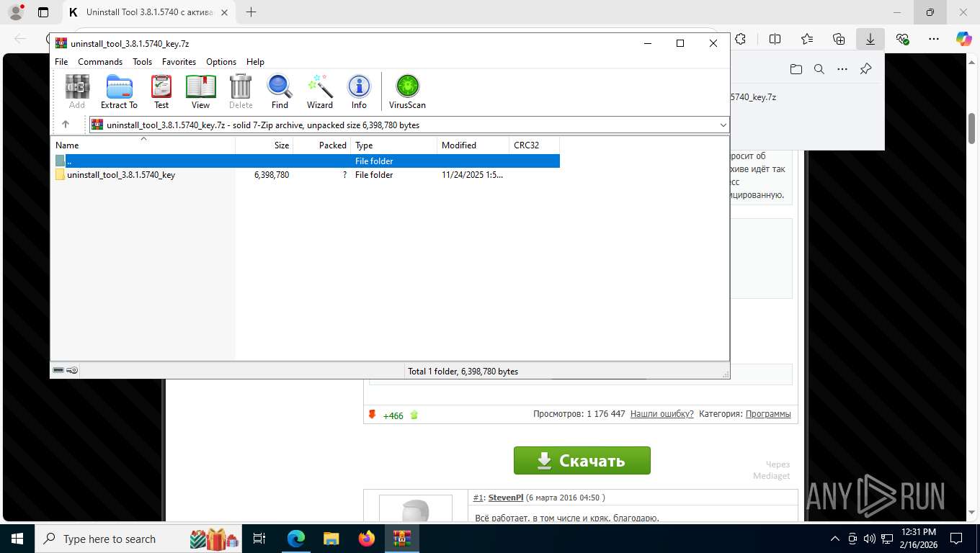Open Edge downloads icon
Screen dimensions: 980x553
pyautogui.click(x=870, y=39)
